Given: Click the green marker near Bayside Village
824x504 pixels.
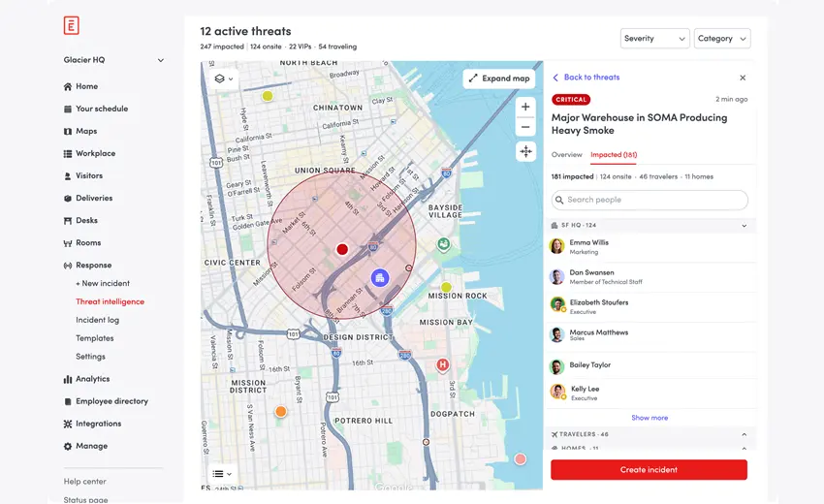Looking at the screenshot, I should [444, 244].
